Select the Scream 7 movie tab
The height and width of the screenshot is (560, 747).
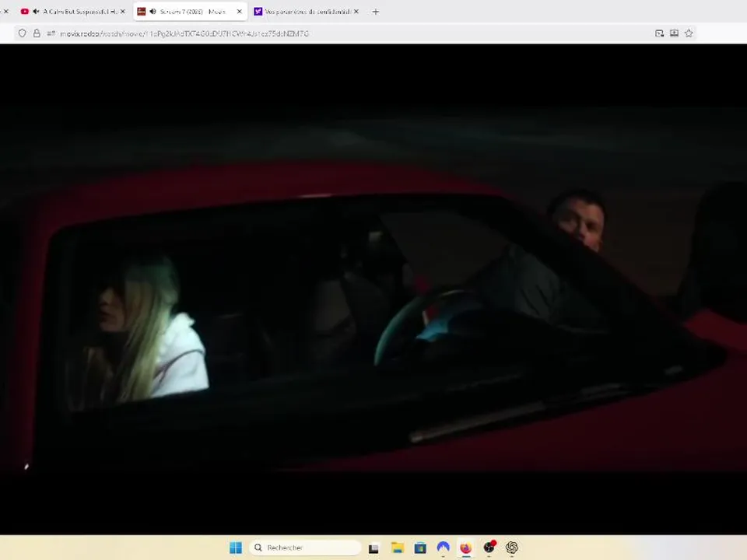pos(191,12)
